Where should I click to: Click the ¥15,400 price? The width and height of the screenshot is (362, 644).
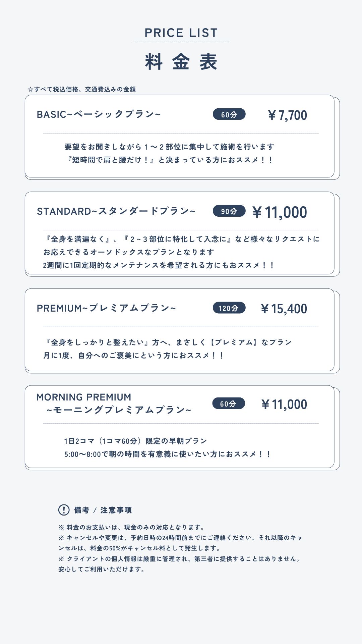(x=284, y=309)
